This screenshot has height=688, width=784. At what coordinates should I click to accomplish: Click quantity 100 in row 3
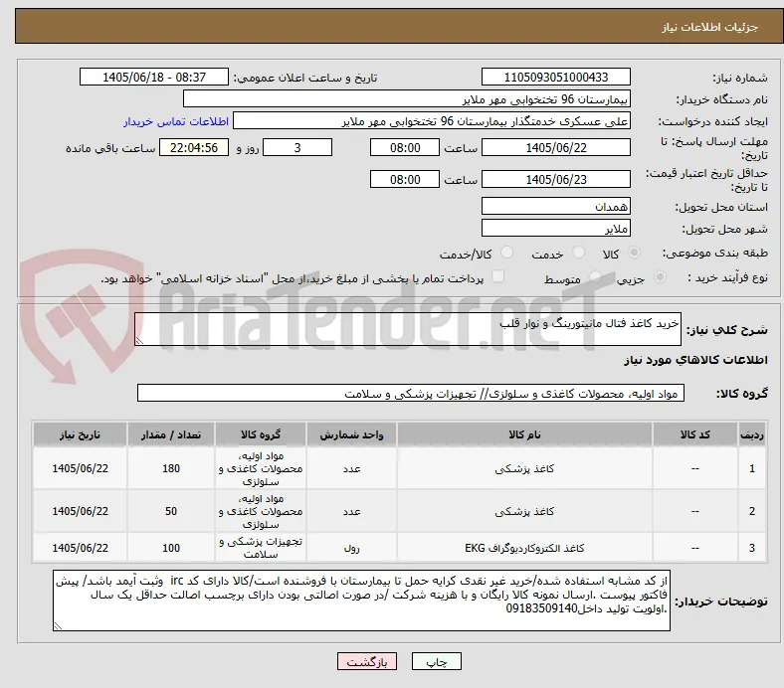tap(171, 548)
